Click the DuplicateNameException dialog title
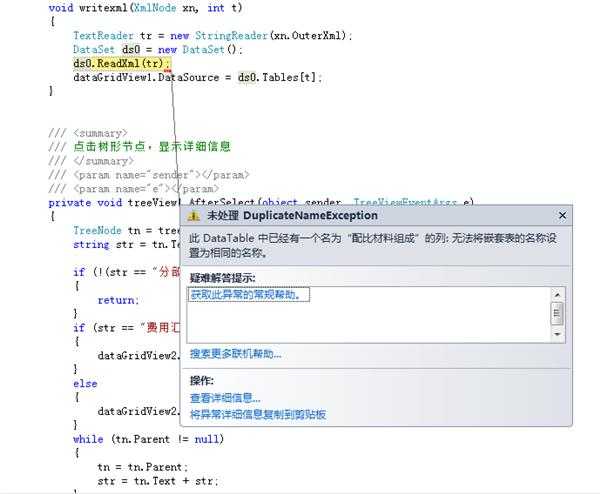The image size is (600, 494). tap(293, 215)
